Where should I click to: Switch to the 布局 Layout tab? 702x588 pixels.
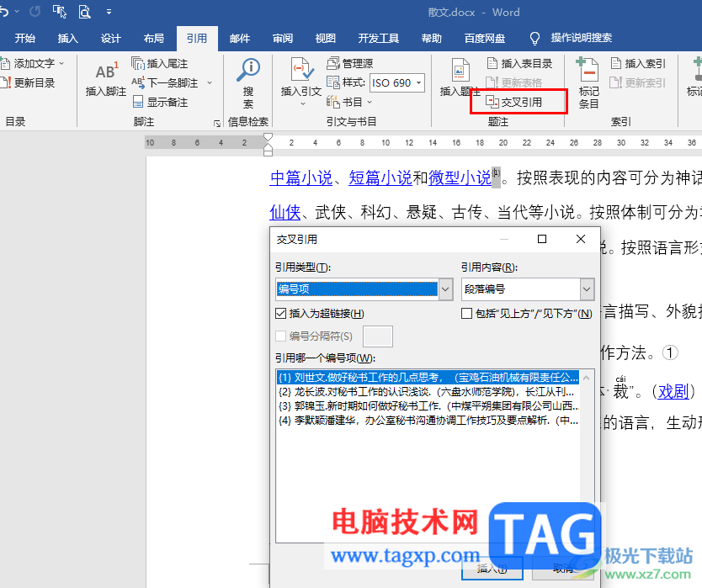(x=154, y=39)
